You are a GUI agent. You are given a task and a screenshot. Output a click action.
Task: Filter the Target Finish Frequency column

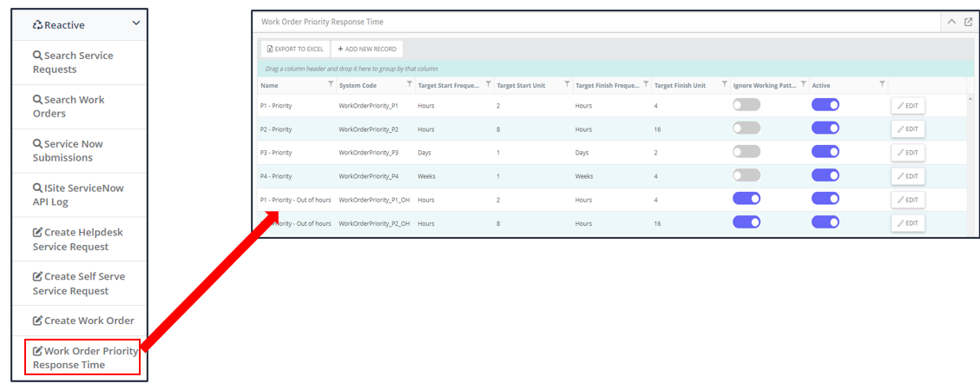(x=646, y=83)
